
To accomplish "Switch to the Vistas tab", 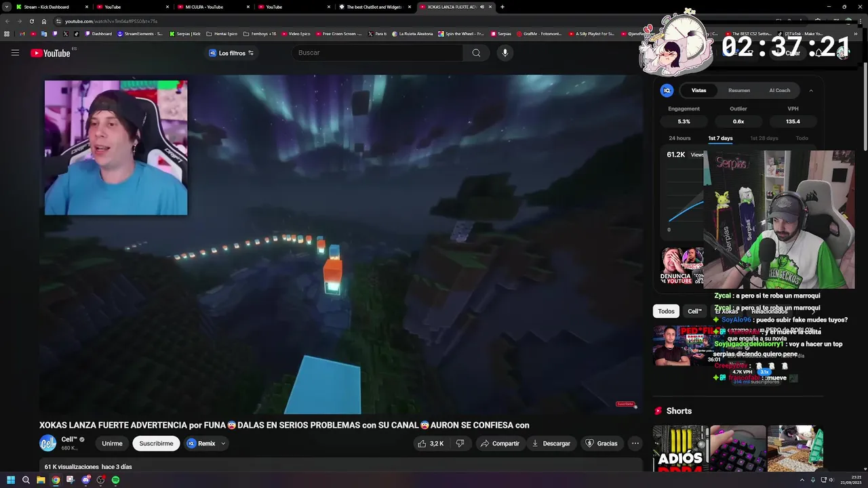I will click(698, 90).
